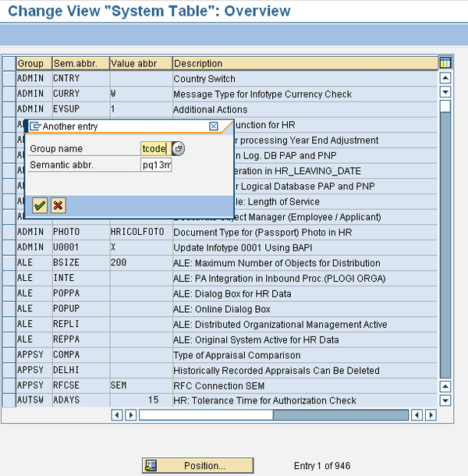
Task: Click the Group column header
Action: click(33, 63)
